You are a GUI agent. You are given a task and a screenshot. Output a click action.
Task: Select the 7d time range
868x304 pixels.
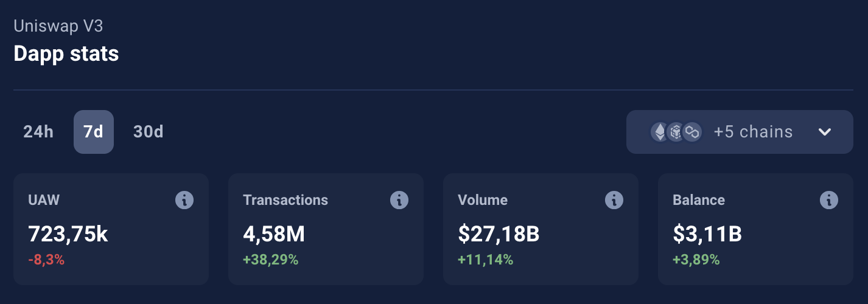pos(93,132)
